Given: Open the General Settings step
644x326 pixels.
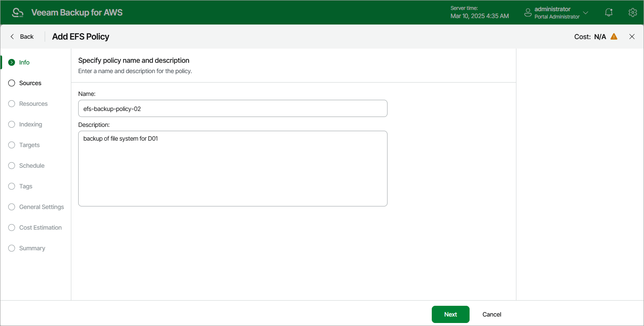Looking at the screenshot, I should tap(12, 207).
